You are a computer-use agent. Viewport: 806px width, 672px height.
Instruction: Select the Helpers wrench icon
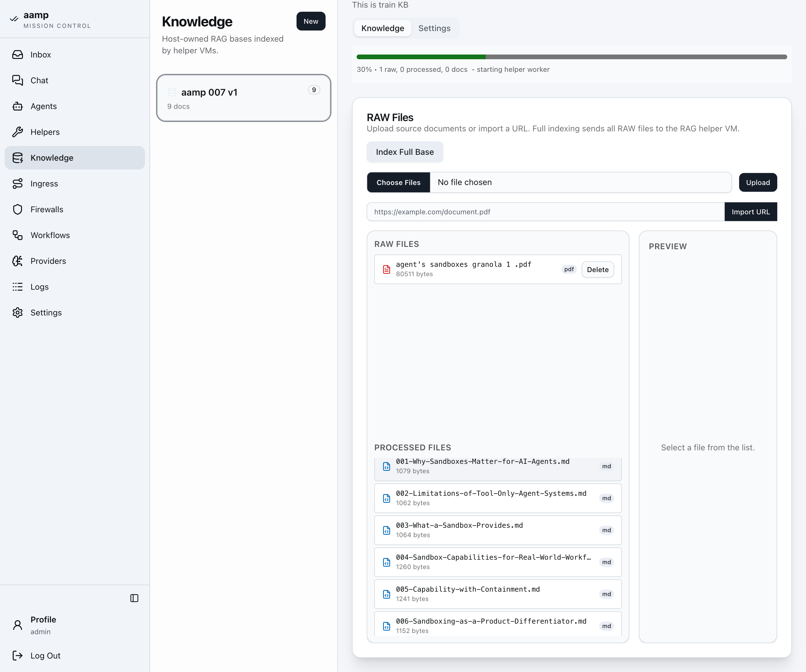(17, 132)
